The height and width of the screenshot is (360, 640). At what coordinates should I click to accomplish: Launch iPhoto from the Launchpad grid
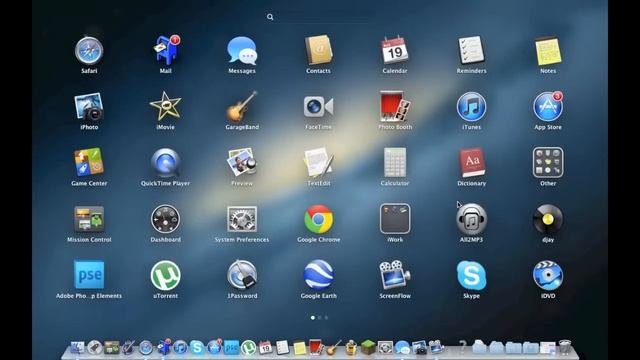tap(89, 107)
